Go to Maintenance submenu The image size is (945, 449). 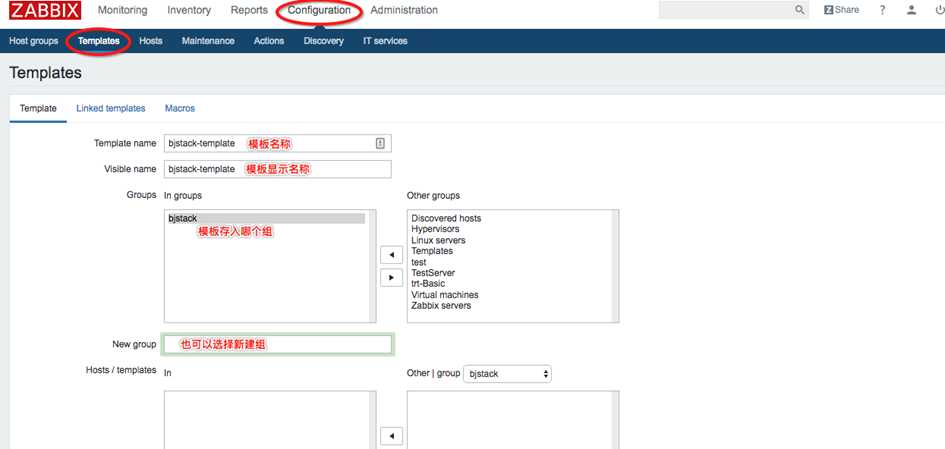pyautogui.click(x=208, y=41)
